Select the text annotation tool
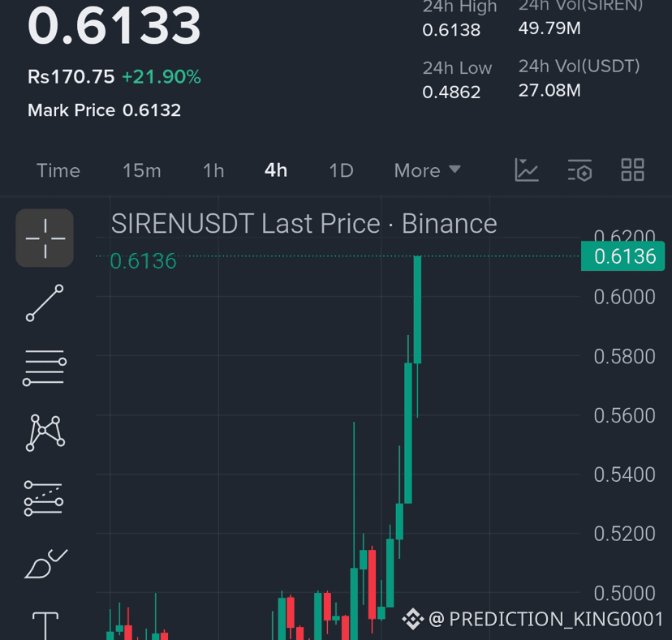Image resolution: width=672 pixels, height=640 pixels. click(45, 625)
